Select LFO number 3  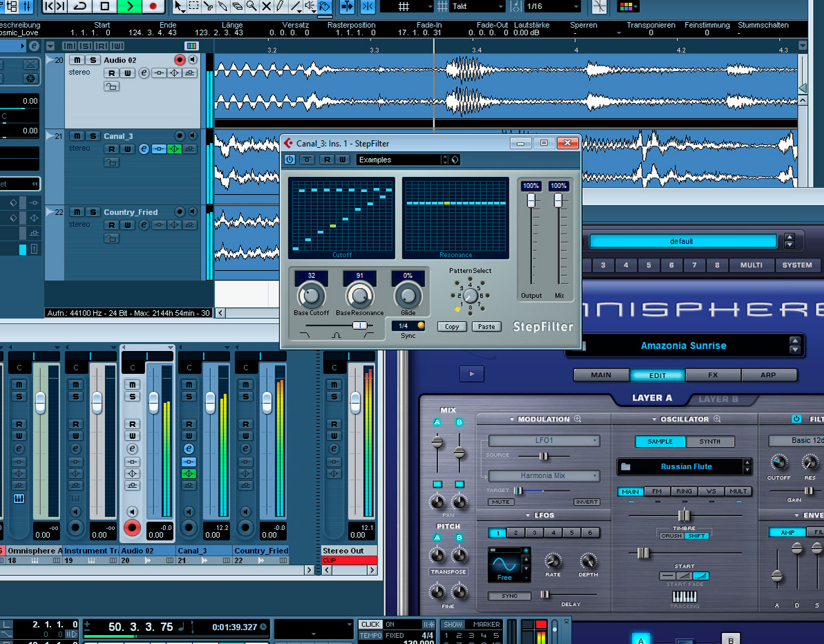tap(535, 533)
